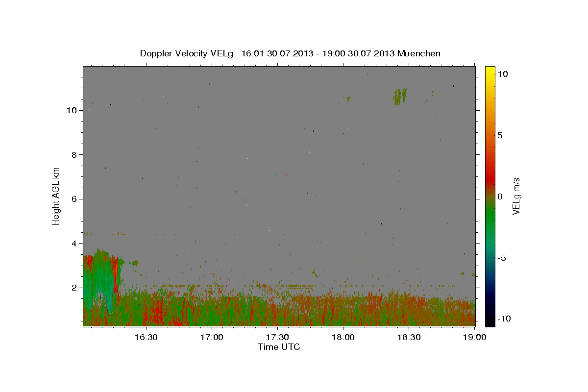Click the 18:00 time tick label

click(x=343, y=337)
